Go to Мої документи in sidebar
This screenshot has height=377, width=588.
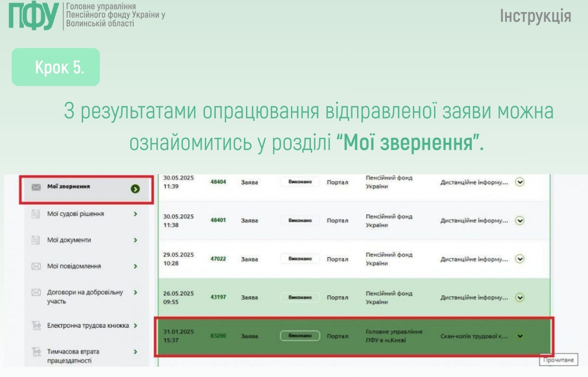[x=69, y=240]
